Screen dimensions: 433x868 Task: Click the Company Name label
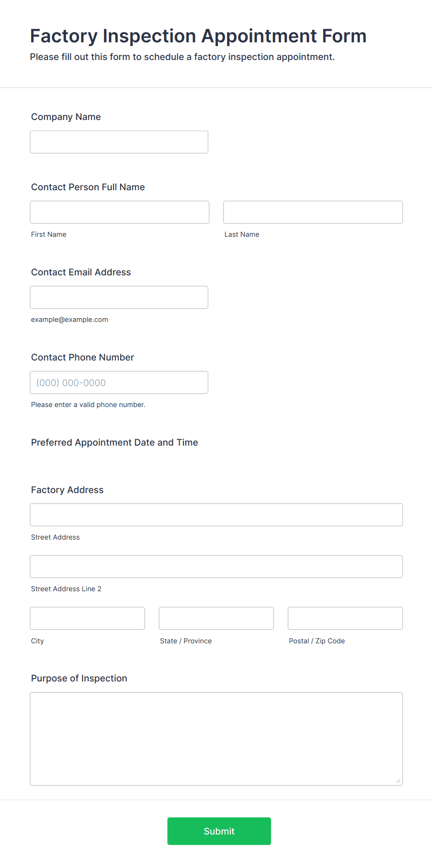[x=66, y=117]
